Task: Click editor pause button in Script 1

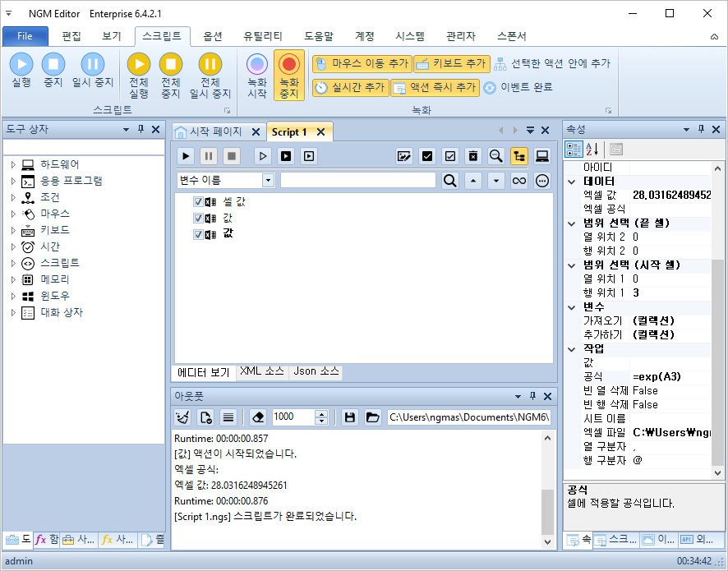Action: pos(209,156)
